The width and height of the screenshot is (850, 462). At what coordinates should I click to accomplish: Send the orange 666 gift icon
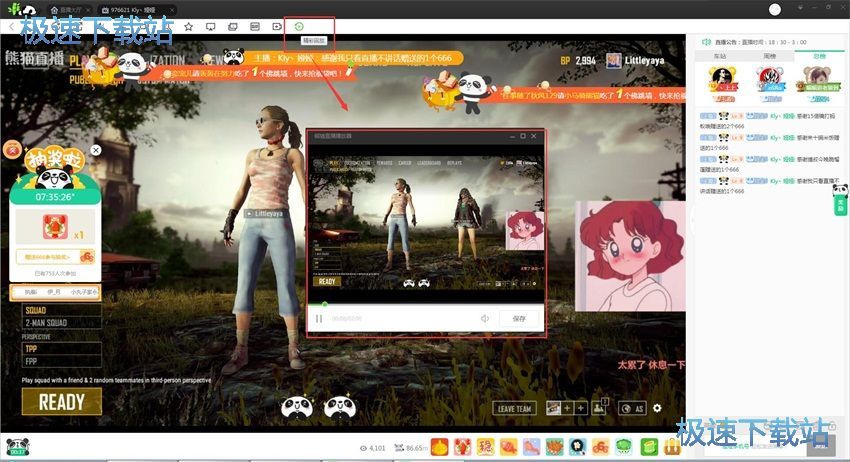coord(601,447)
